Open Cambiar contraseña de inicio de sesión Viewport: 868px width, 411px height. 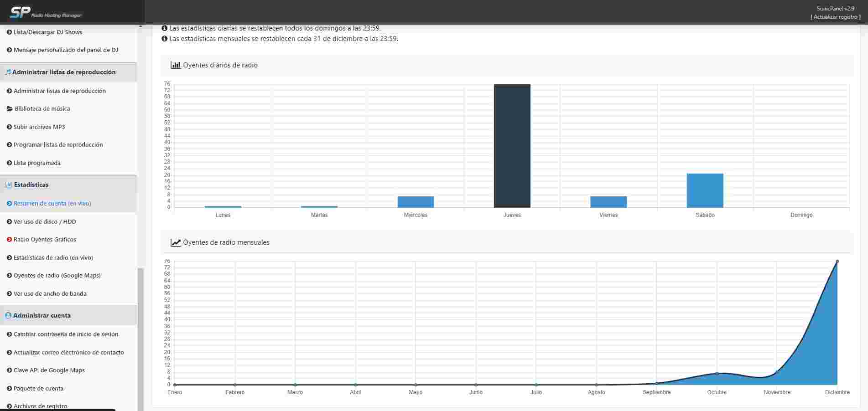pos(66,334)
